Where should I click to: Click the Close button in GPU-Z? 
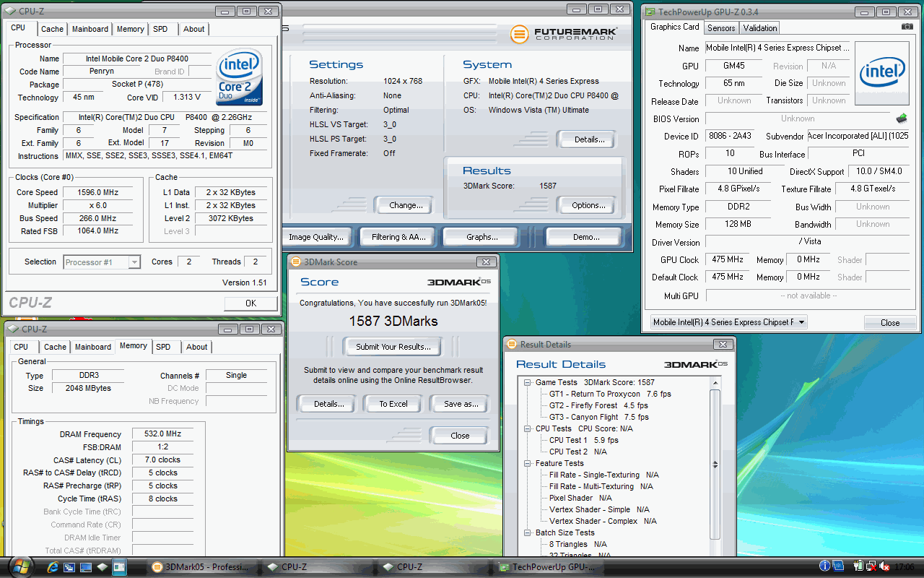pyautogui.click(x=890, y=323)
